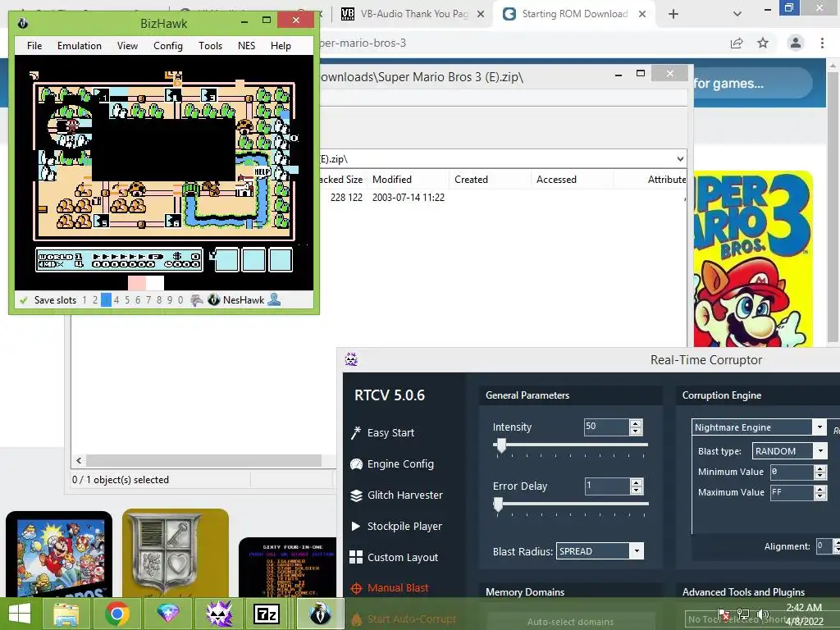Open the RTCV taskbar icon
The width and height of the screenshot is (840, 630).
tap(218, 614)
